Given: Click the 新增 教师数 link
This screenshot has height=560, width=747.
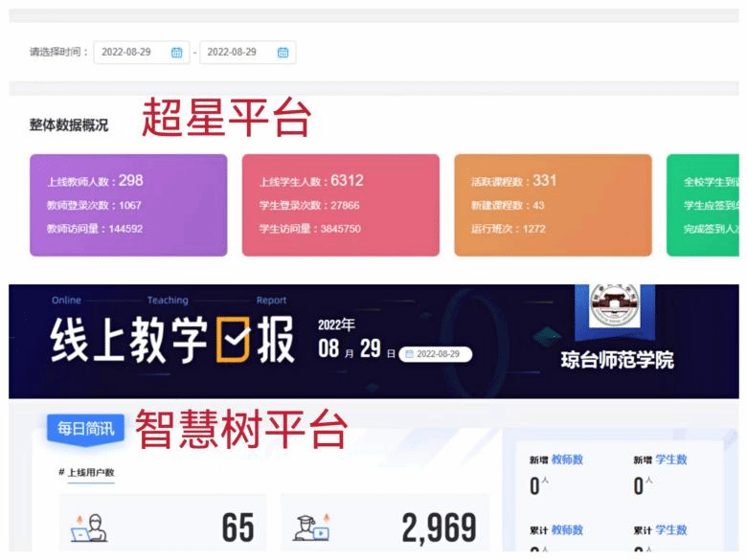Looking at the screenshot, I should (x=566, y=459).
